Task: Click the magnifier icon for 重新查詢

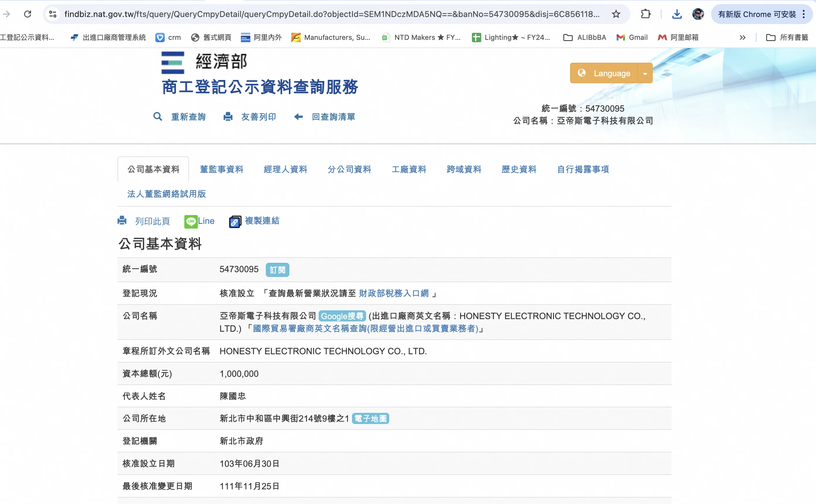Action: point(157,117)
